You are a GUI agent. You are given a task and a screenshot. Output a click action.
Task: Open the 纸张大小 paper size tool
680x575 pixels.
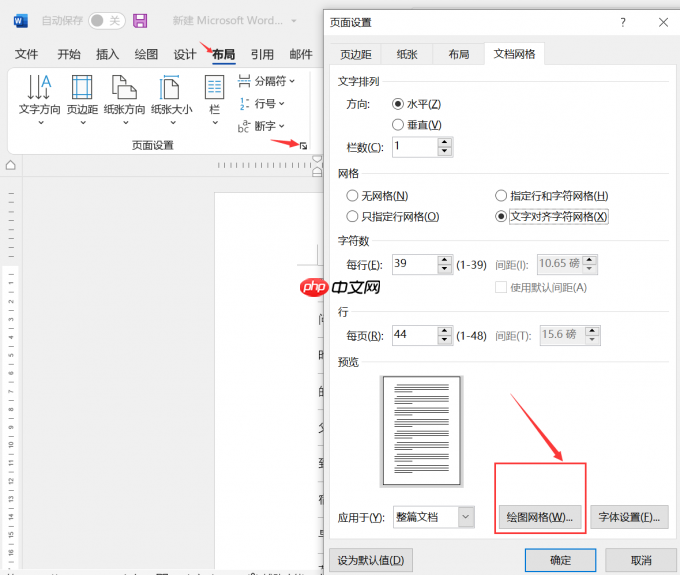pos(172,95)
